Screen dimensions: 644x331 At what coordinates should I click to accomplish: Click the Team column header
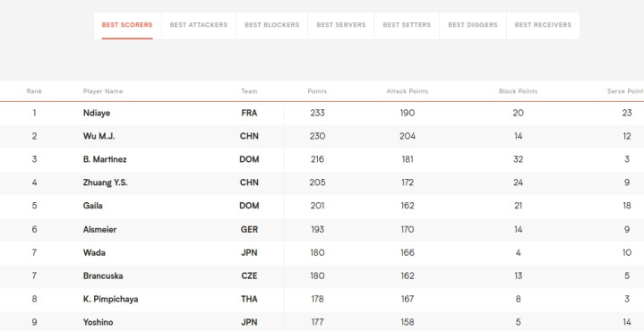click(249, 91)
